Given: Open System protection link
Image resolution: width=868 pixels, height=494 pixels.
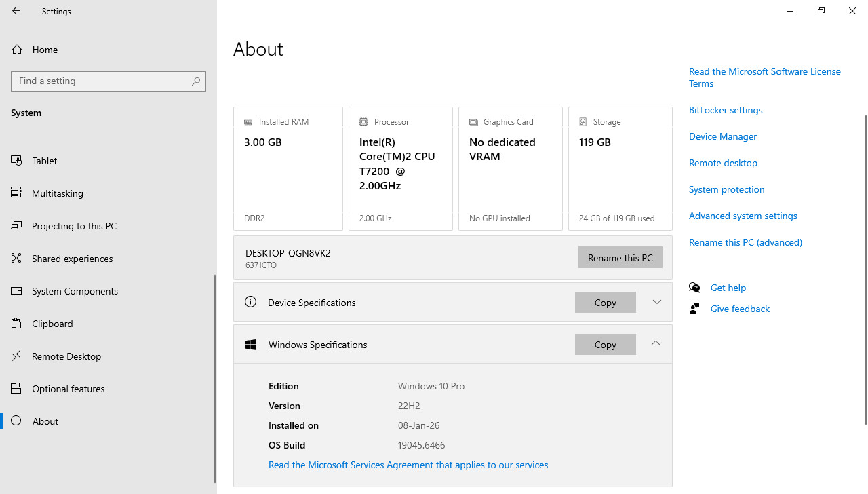Looking at the screenshot, I should 727,189.
